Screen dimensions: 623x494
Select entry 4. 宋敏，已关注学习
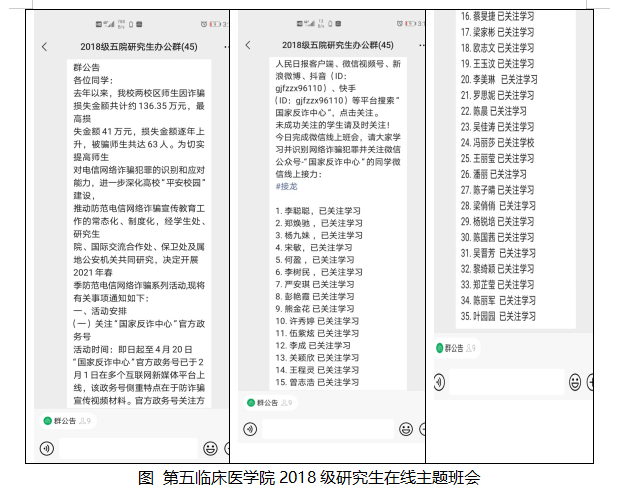[314, 248]
